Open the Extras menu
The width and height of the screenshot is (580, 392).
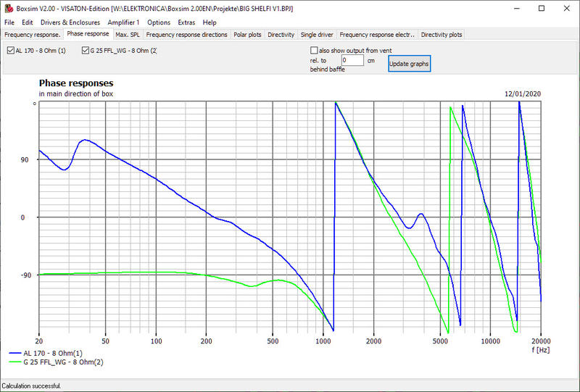point(186,22)
